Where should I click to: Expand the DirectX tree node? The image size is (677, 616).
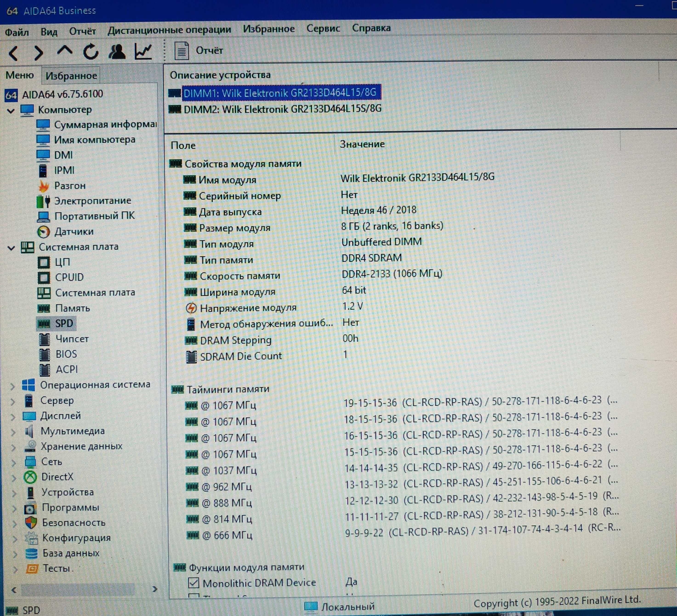pyautogui.click(x=14, y=478)
